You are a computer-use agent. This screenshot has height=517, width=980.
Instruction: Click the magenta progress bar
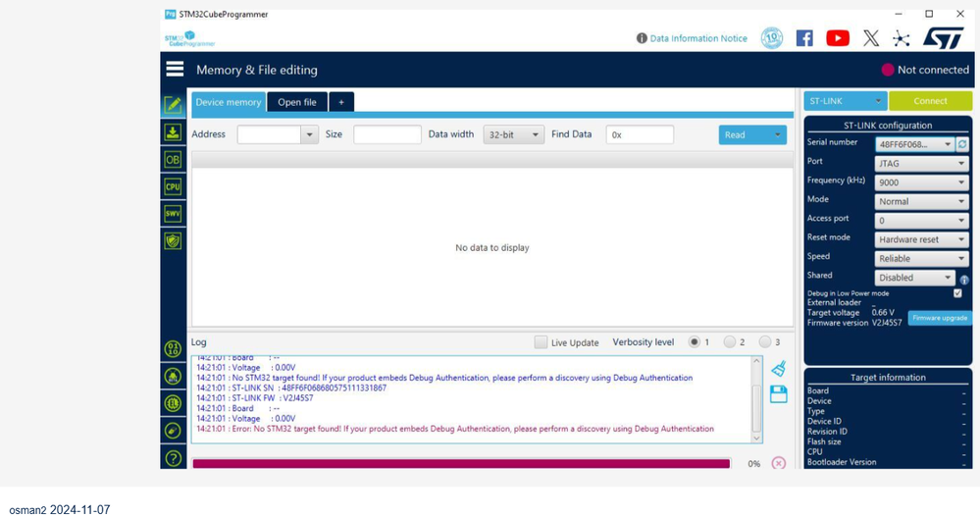[461, 463]
